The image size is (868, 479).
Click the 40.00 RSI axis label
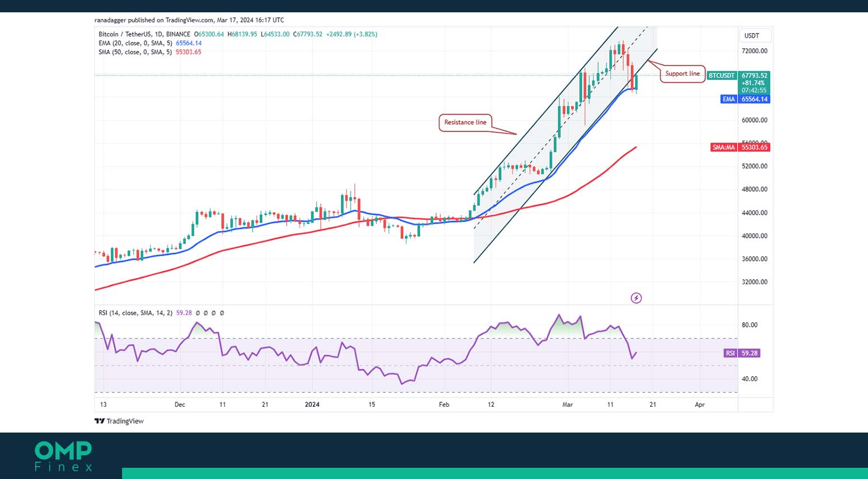[749, 379]
